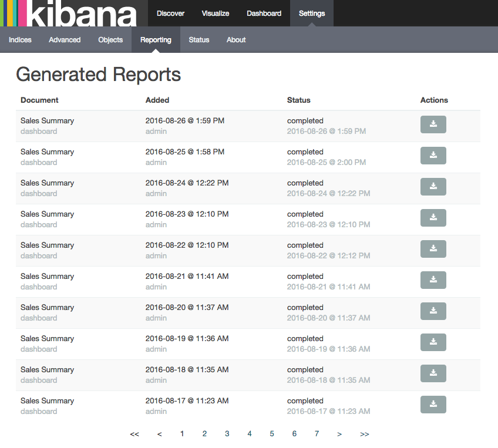Open the Indices settings tab
Viewport: 498px width, 448px height.
(x=20, y=40)
